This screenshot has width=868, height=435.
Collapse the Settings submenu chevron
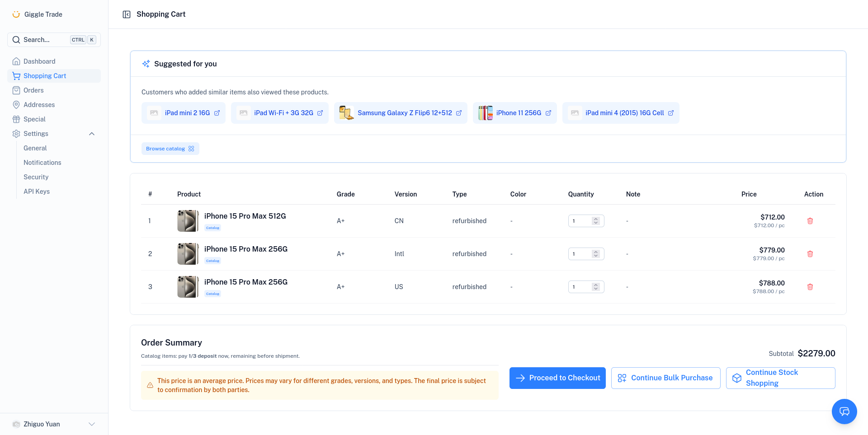coord(92,134)
